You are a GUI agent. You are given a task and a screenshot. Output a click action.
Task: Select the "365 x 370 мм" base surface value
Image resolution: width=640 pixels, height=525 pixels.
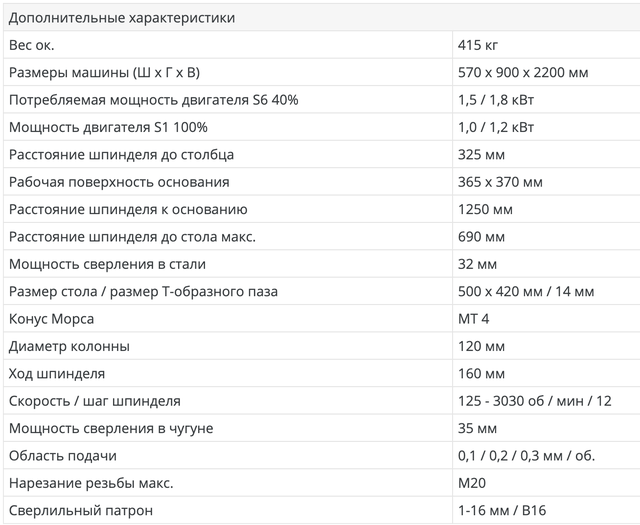click(x=499, y=182)
